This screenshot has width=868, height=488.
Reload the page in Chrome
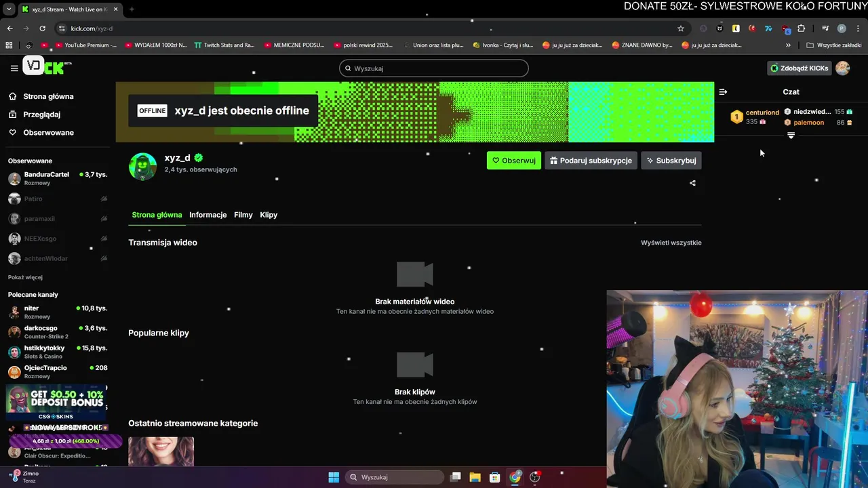(x=42, y=28)
